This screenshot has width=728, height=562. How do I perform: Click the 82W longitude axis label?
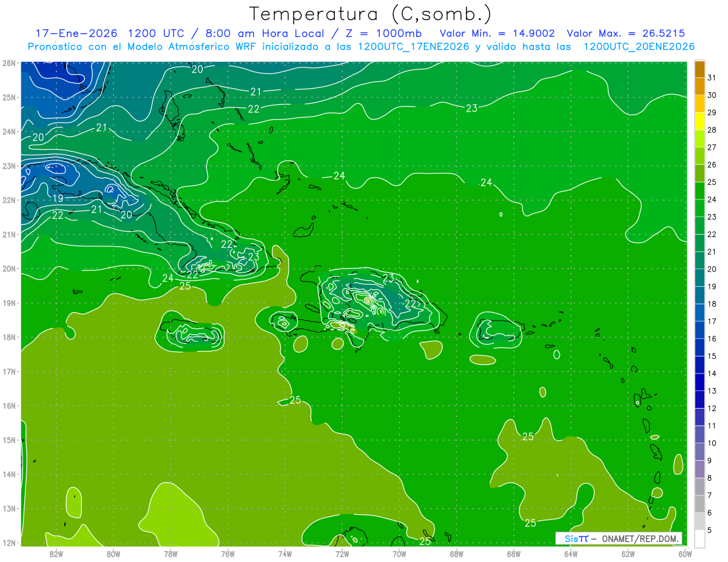tap(56, 554)
